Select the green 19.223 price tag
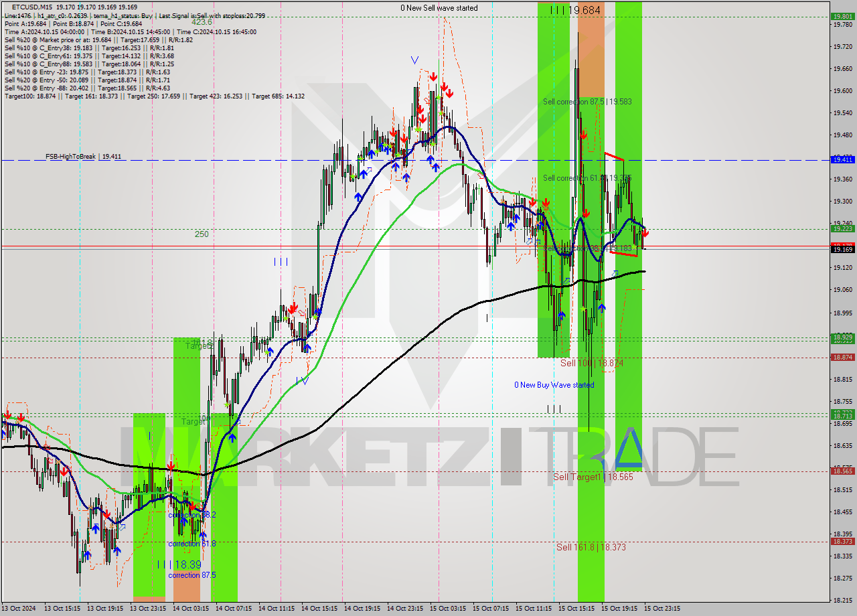The width and height of the screenshot is (857, 616). point(842,228)
